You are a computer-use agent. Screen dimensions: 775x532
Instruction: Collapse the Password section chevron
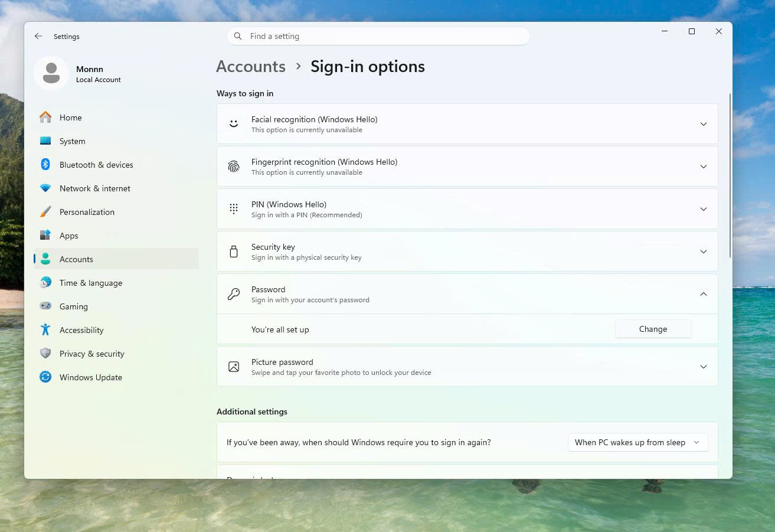[x=703, y=294]
